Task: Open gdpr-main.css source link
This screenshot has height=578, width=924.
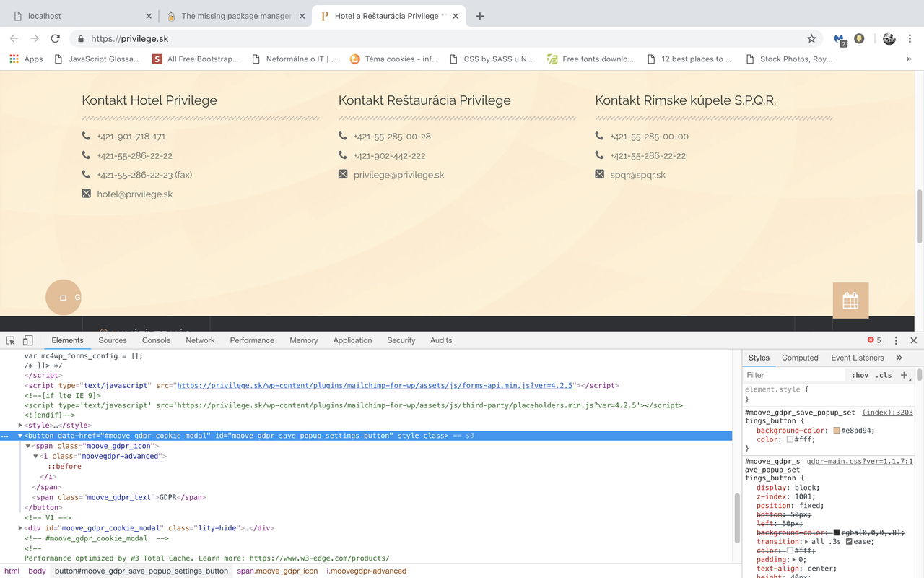Action: click(x=860, y=461)
